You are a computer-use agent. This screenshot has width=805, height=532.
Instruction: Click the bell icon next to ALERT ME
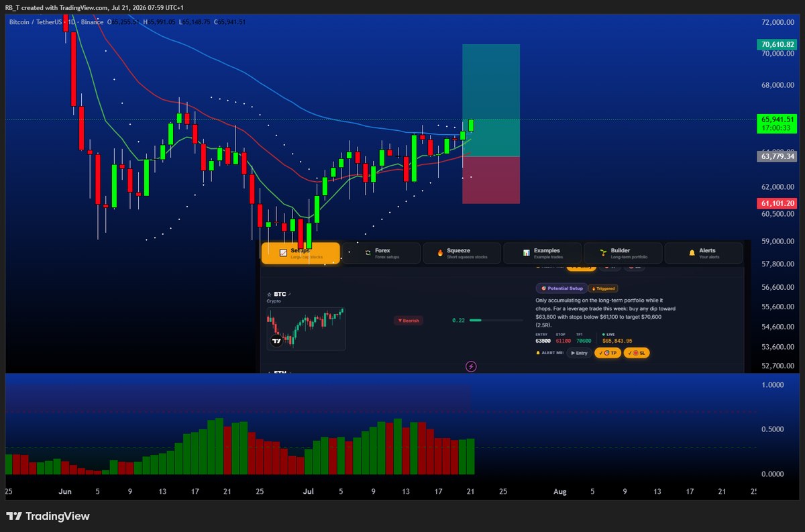pos(538,353)
